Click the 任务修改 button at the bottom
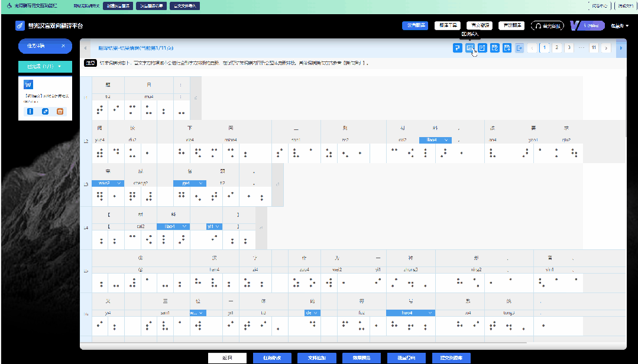This screenshot has height=364, width=638. coord(272,358)
